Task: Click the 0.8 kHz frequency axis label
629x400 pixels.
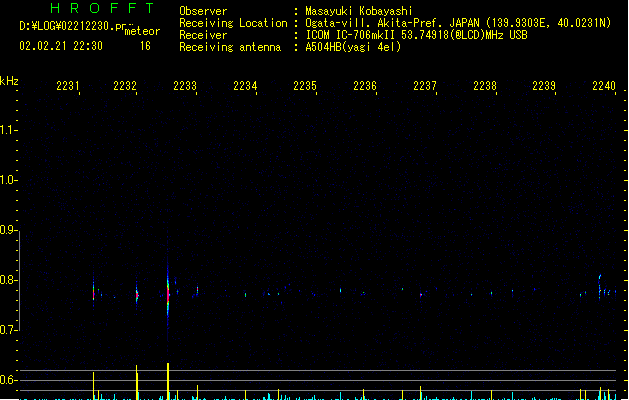Action: [8, 280]
